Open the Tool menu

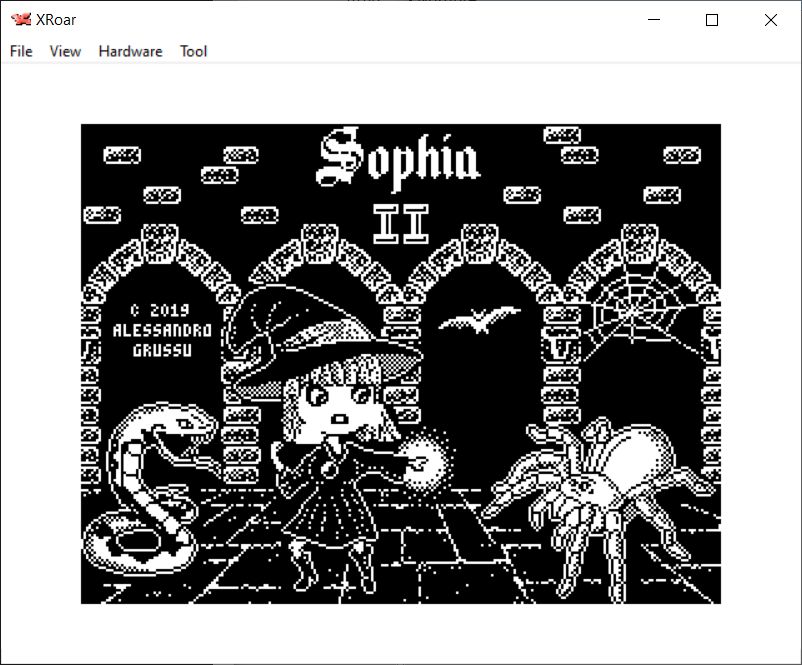coord(193,51)
